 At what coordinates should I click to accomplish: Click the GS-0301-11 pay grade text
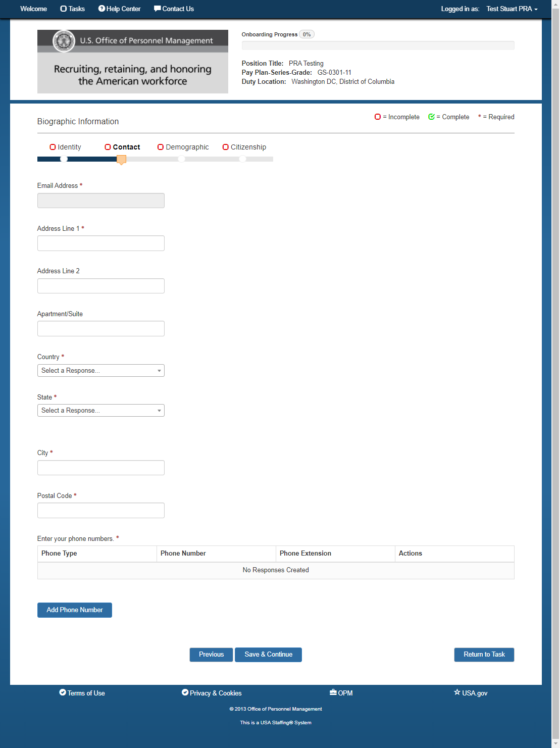(x=334, y=73)
